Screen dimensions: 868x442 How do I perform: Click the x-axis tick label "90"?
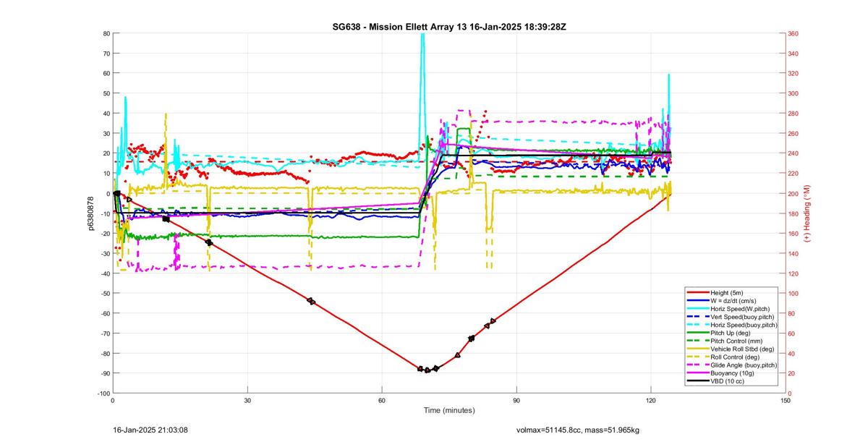coord(516,400)
